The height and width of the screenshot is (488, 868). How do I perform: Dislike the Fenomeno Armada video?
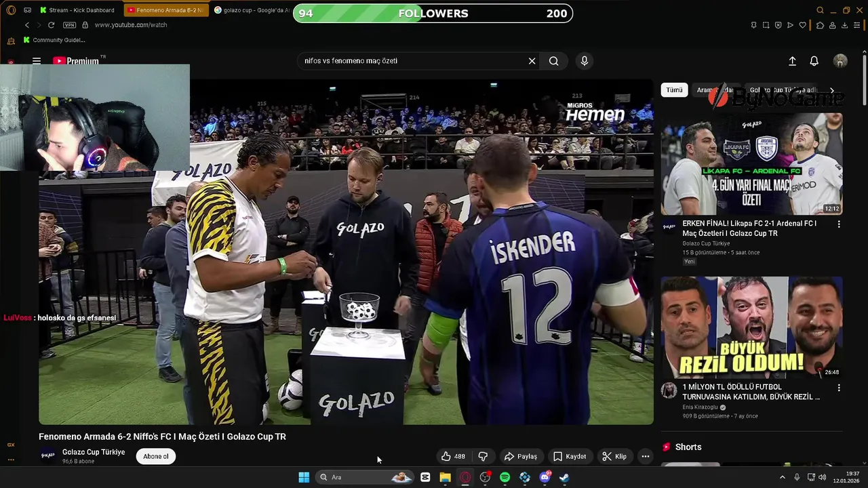coord(483,457)
